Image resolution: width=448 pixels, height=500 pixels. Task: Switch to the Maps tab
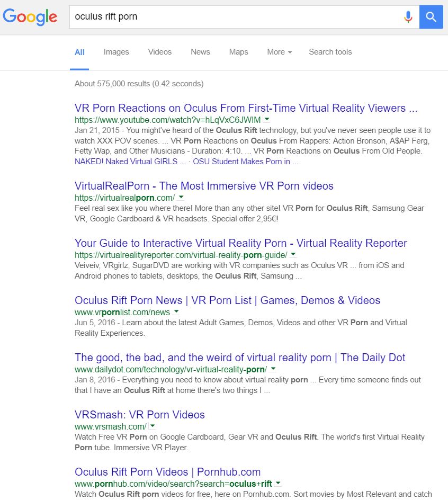tap(238, 52)
